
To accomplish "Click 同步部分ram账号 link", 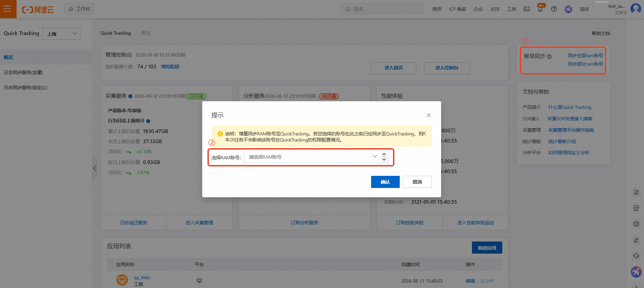I will click(585, 64).
